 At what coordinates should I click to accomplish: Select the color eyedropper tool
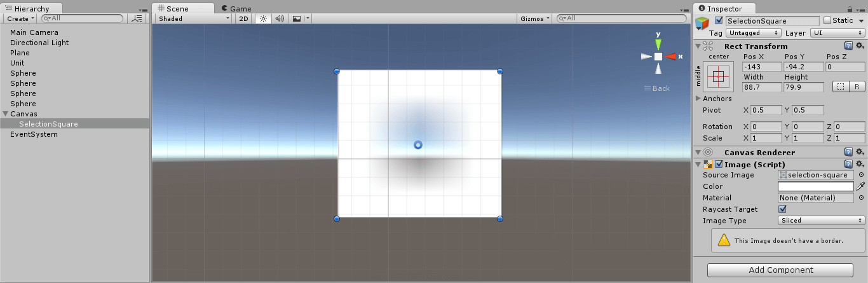point(861,186)
